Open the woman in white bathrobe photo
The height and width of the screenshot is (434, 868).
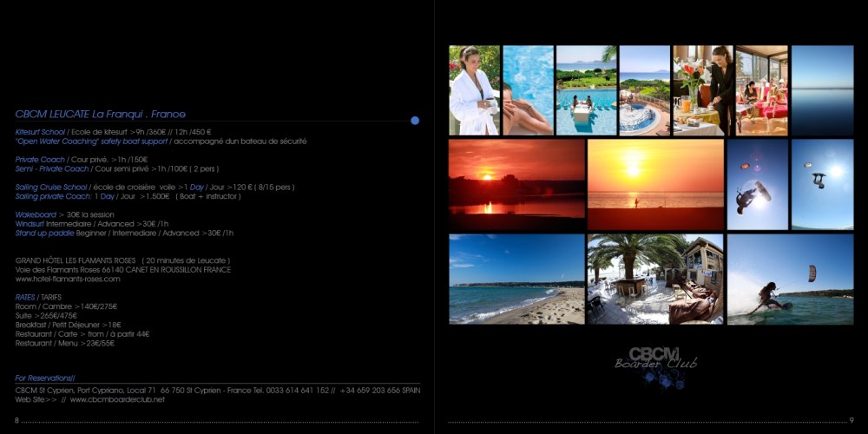click(x=474, y=90)
